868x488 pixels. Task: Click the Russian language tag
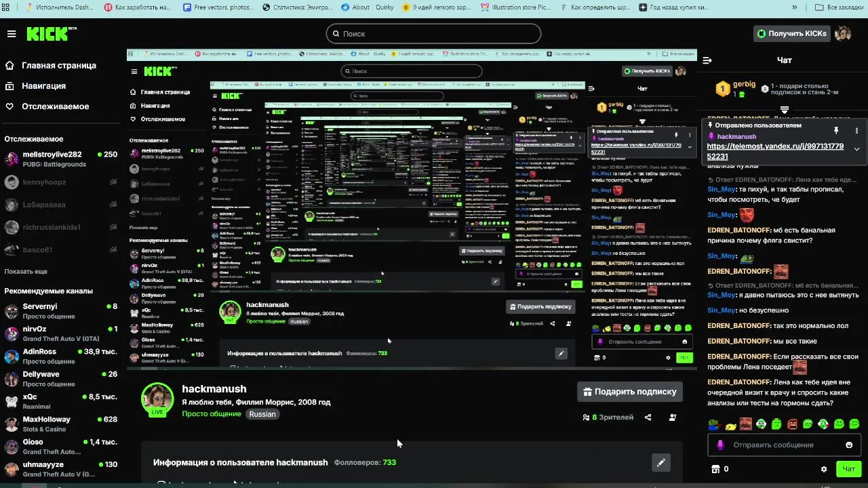coord(262,414)
